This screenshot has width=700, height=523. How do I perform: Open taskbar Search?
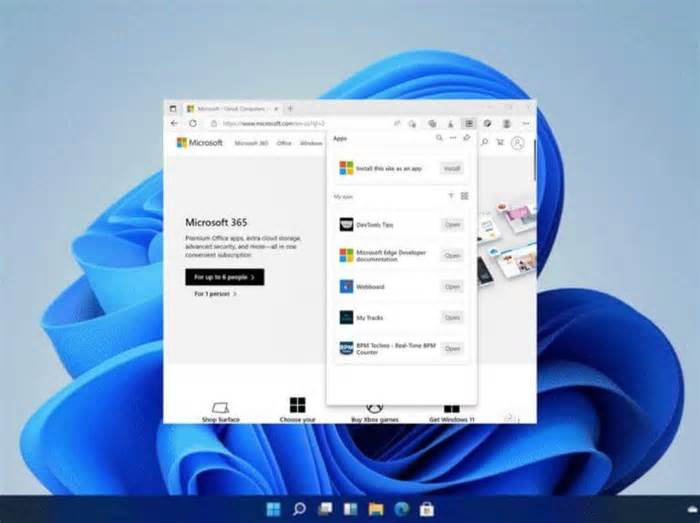coord(299,509)
